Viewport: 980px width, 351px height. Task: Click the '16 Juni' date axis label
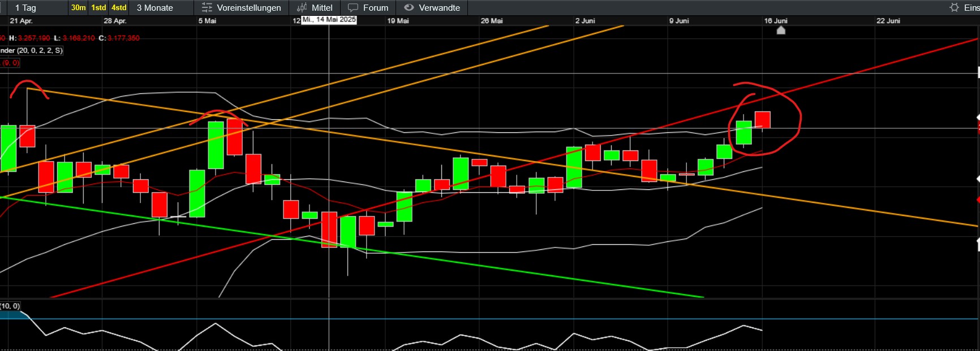click(776, 21)
